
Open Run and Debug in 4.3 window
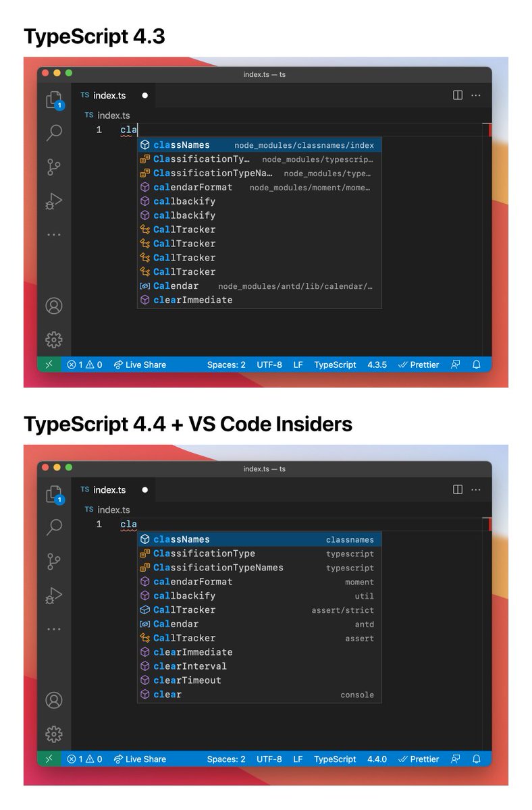(54, 200)
